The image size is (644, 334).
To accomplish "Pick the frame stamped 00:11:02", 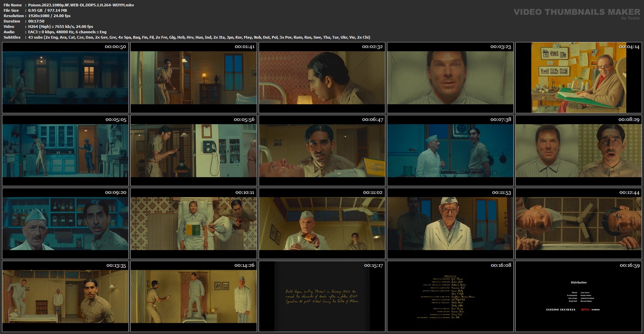I will point(322,223).
